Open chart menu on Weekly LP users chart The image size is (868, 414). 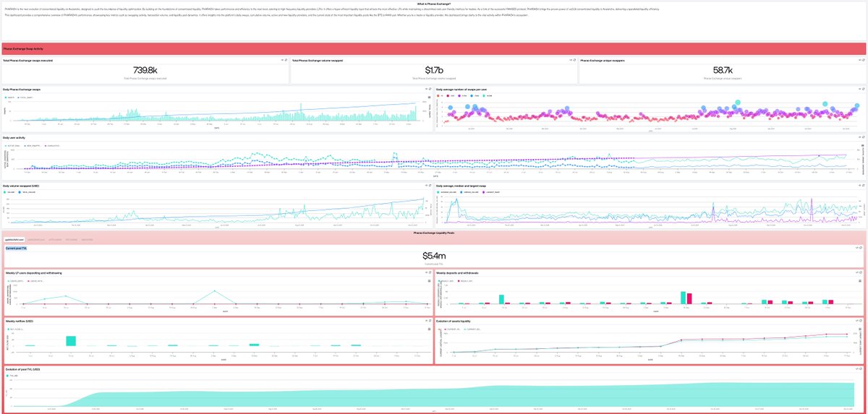pos(430,280)
